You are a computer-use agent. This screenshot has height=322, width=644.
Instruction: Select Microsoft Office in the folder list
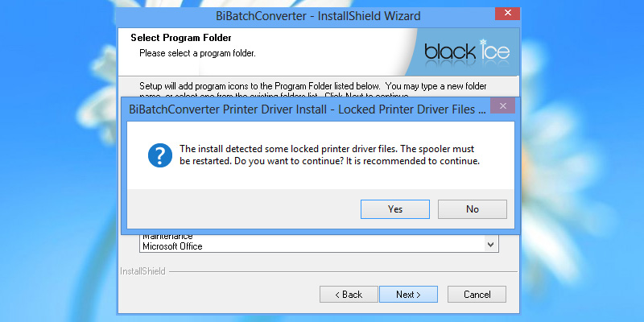point(172,246)
